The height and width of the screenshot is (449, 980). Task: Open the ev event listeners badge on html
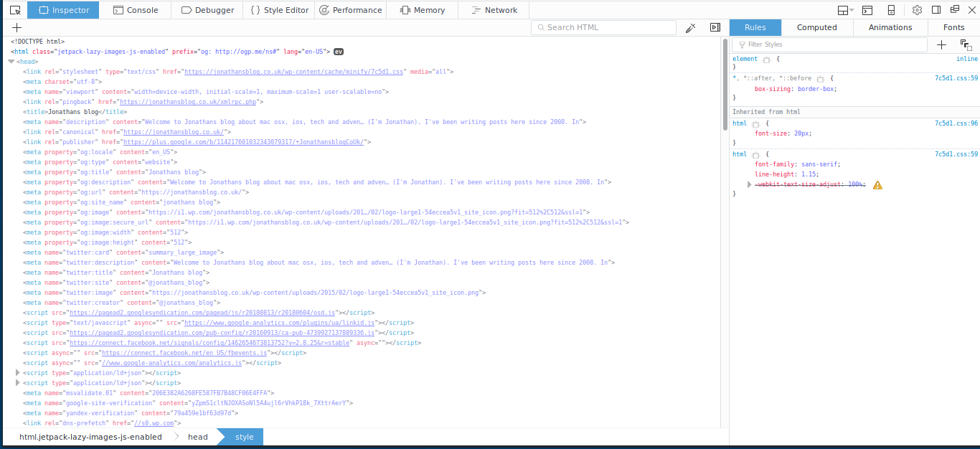(339, 51)
